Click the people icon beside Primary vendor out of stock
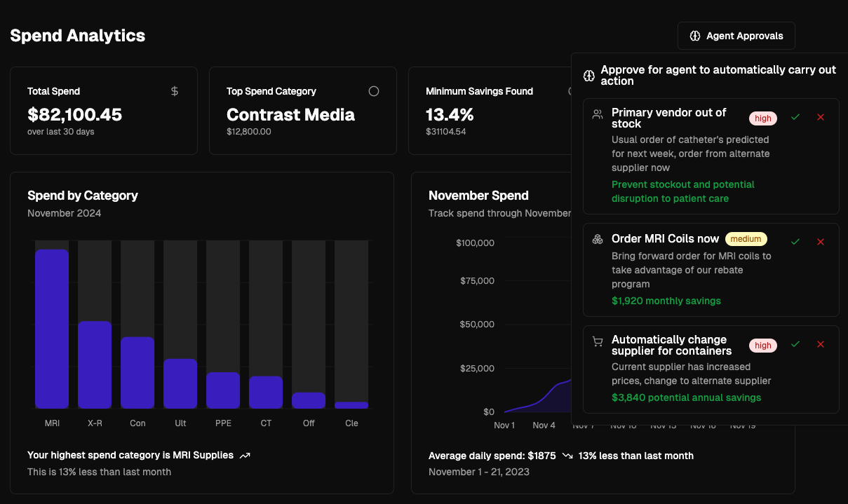The height and width of the screenshot is (504, 848). tap(598, 114)
